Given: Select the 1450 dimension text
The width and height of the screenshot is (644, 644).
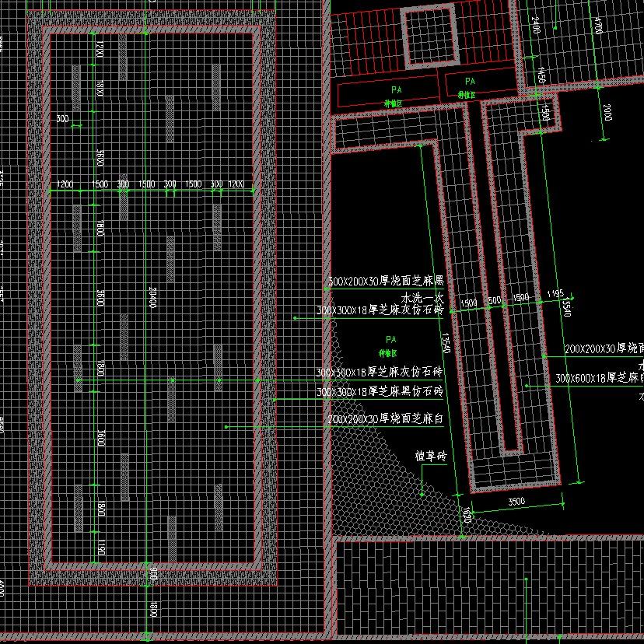Looking at the screenshot, I should pos(540,76).
